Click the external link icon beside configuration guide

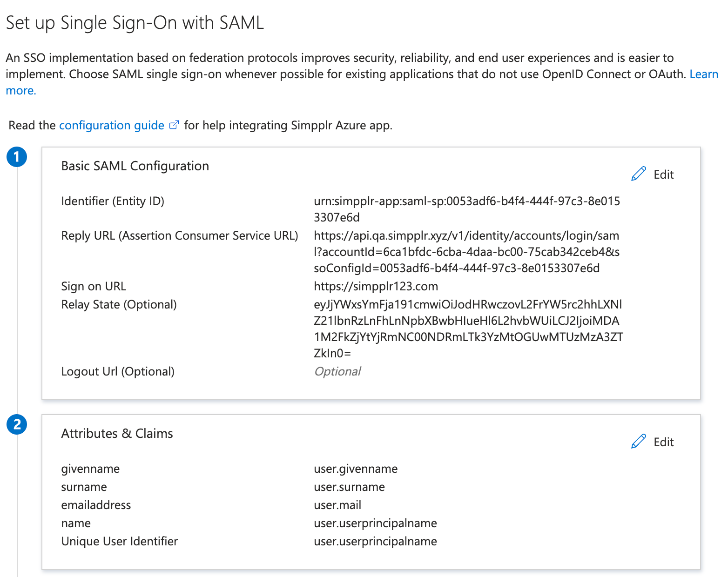point(174,125)
